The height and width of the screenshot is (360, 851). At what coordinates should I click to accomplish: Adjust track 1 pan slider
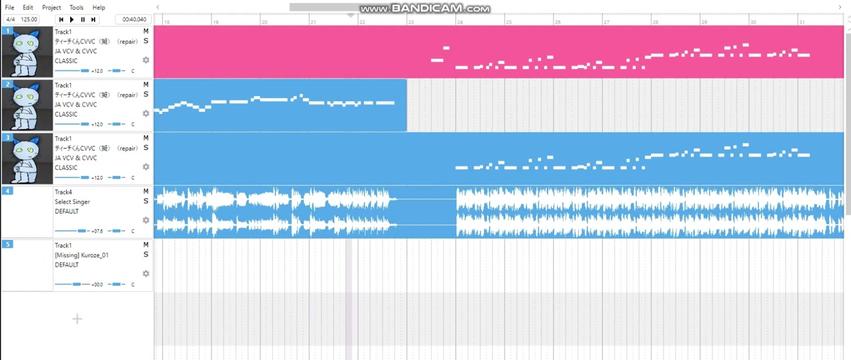117,71
